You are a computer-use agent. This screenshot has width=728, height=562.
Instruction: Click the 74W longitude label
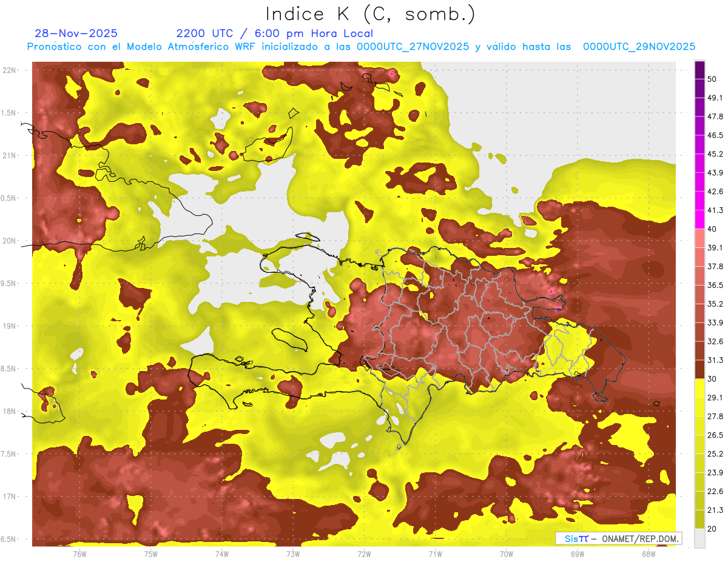221,554
